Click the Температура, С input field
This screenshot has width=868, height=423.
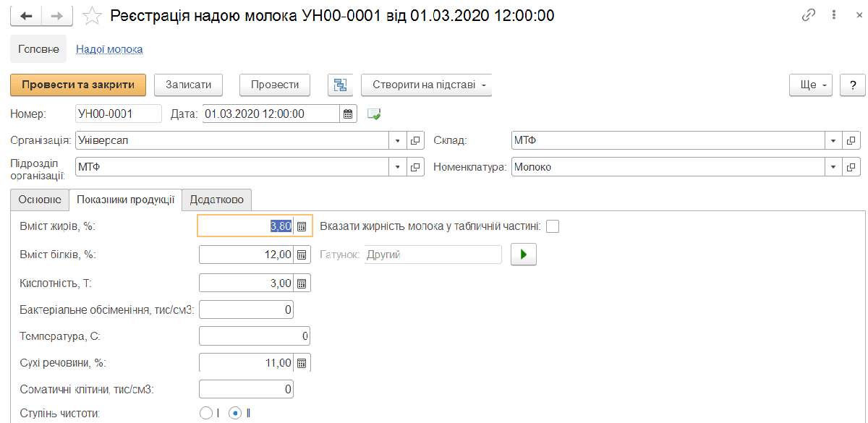(x=255, y=336)
